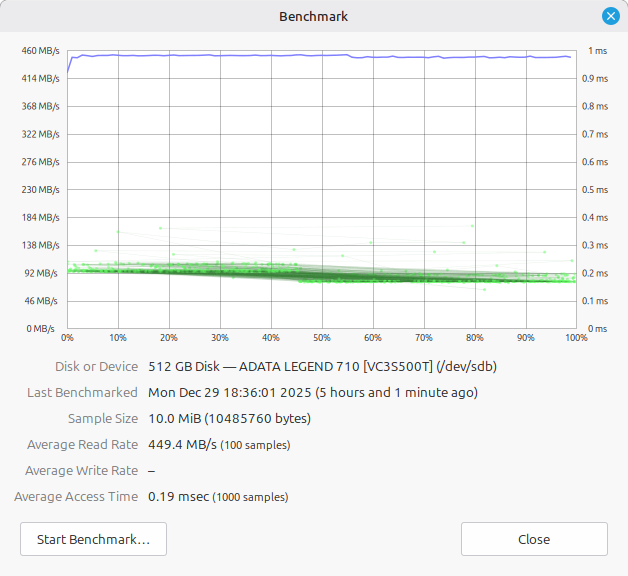Click the 0.5 ms right axis label
This screenshot has height=576, width=628.
(595, 189)
